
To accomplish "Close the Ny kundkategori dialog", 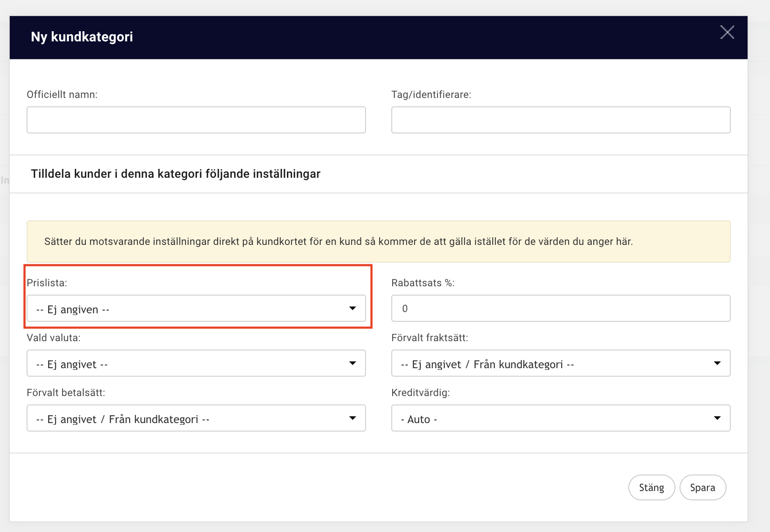I will click(x=727, y=32).
